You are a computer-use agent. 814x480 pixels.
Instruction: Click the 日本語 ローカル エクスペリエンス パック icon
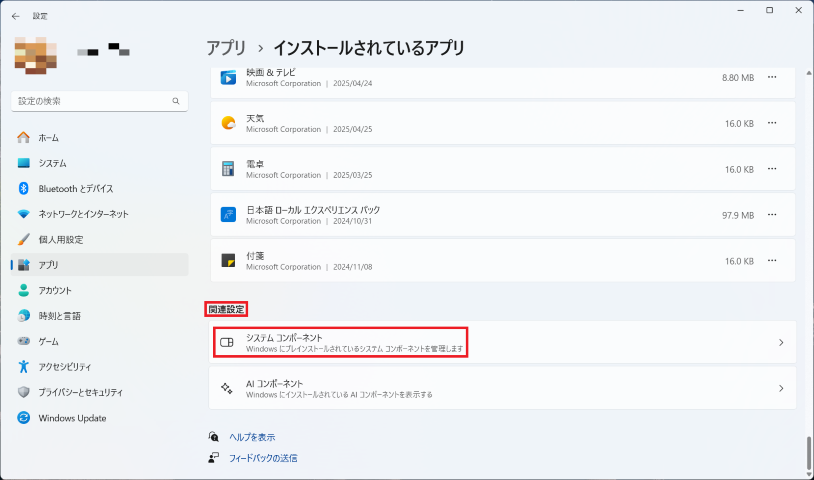coord(228,215)
